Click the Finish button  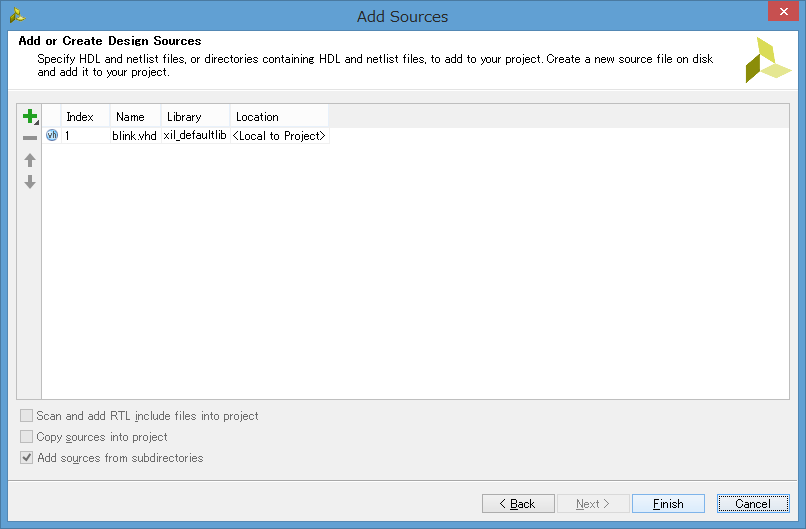tap(668, 504)
